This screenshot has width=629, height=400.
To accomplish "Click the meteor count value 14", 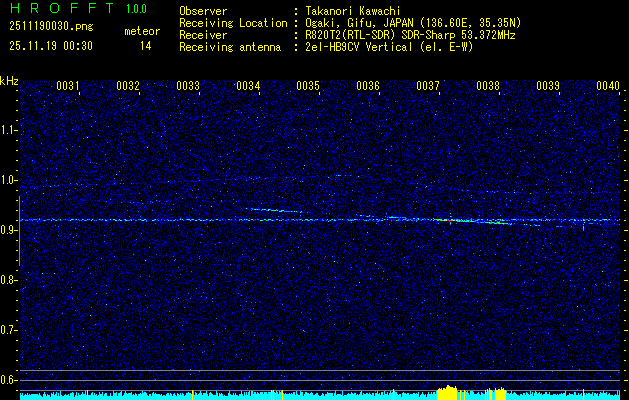I will (145, 46).
